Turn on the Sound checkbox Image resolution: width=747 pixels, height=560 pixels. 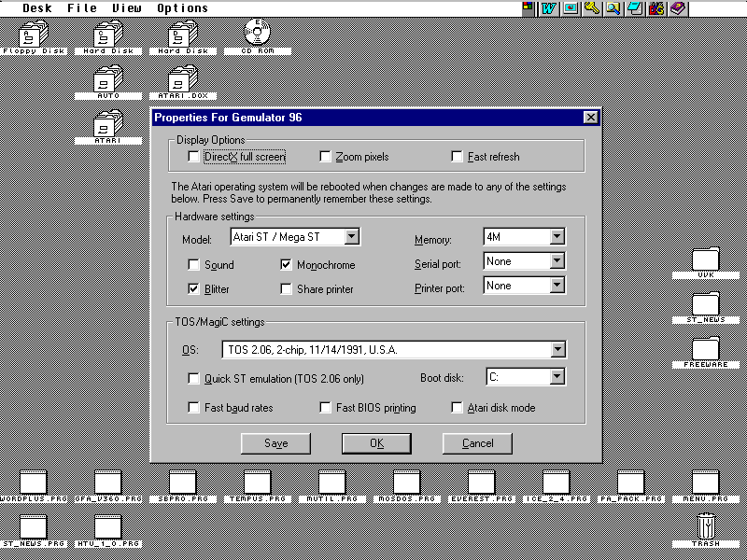click(x=193, y=264)
